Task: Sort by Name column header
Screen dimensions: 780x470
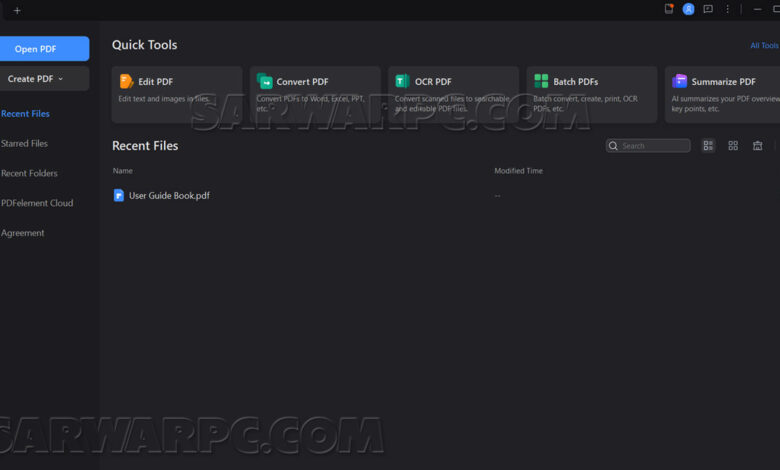Action: pos(122,171)
